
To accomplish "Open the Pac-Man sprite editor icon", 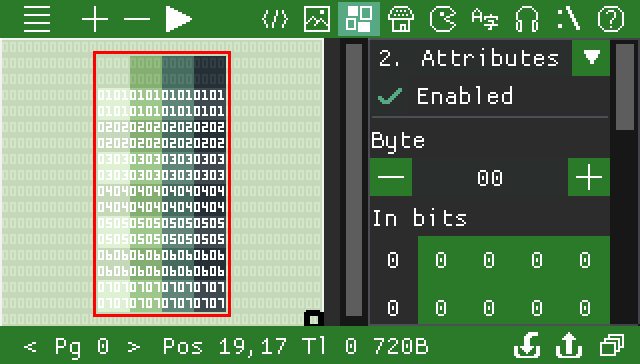I will click(443, 19).
